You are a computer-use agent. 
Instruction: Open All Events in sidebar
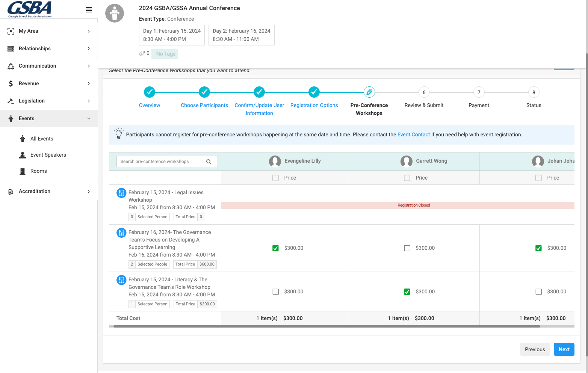[x=42, y=139]
